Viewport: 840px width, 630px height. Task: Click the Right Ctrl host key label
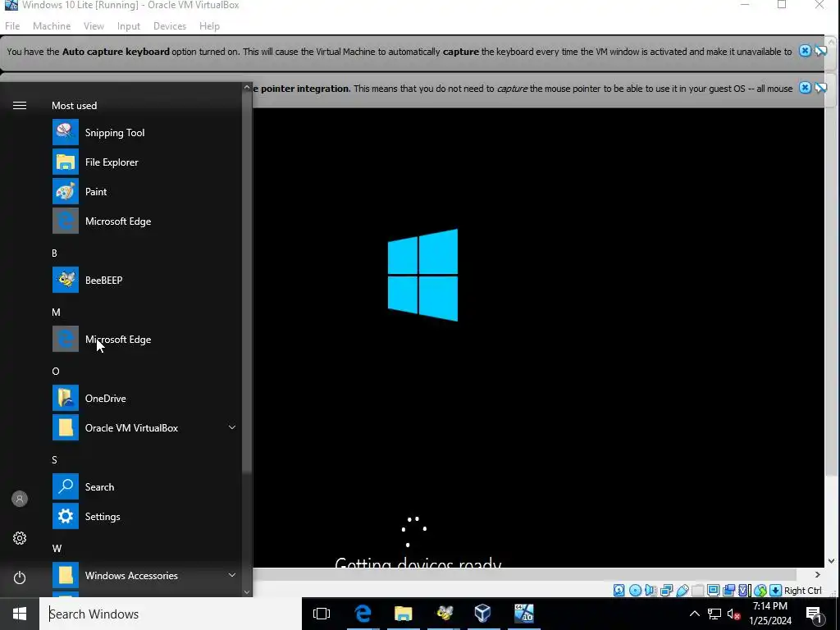803,591
